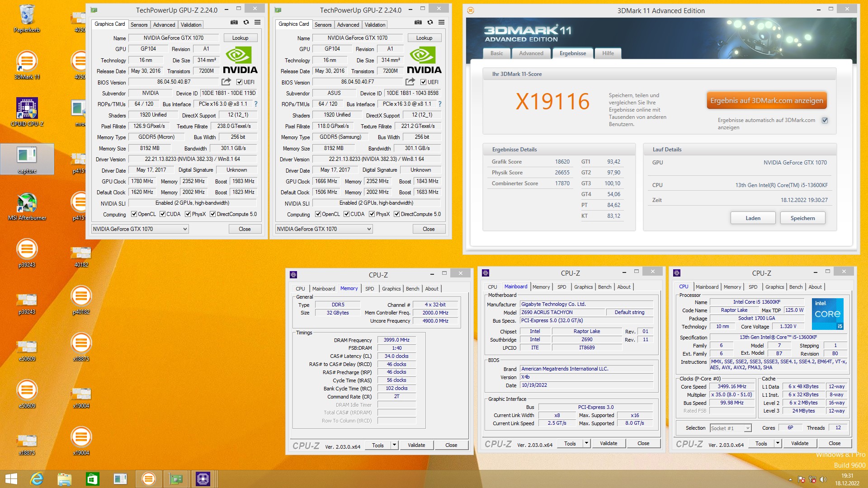Click Bus Interface question mark in left GPU-Z
868x488 pixels.
pos(256,104)
